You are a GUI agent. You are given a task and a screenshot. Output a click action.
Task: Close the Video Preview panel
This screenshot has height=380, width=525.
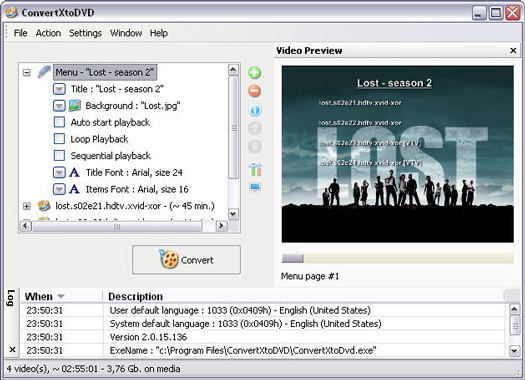click(x=513, y=51)
